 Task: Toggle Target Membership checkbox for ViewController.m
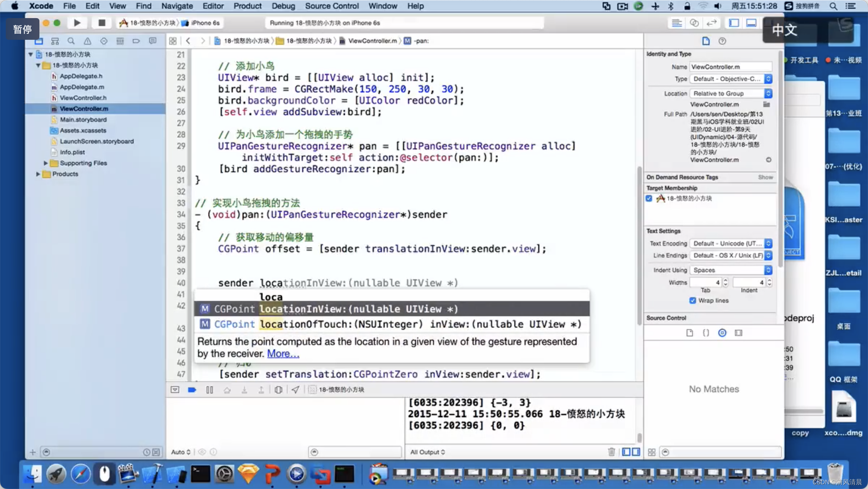point(650,198)
